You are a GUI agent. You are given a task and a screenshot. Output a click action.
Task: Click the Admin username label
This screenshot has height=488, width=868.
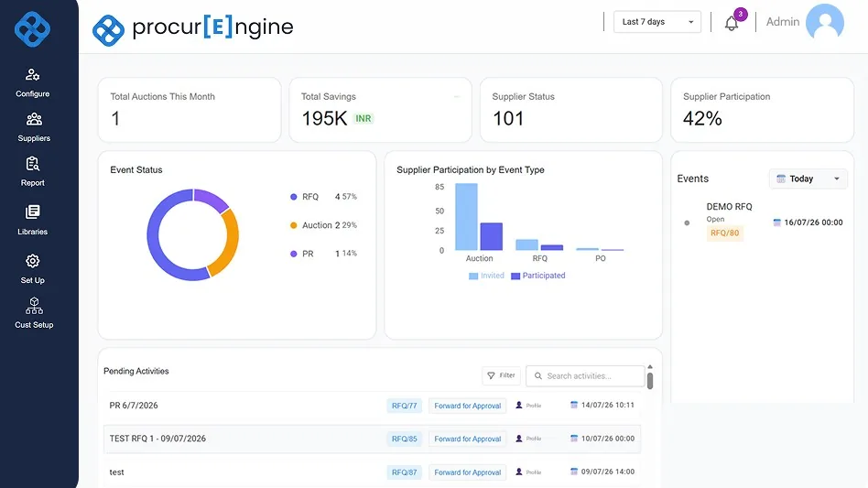point(782,22)
